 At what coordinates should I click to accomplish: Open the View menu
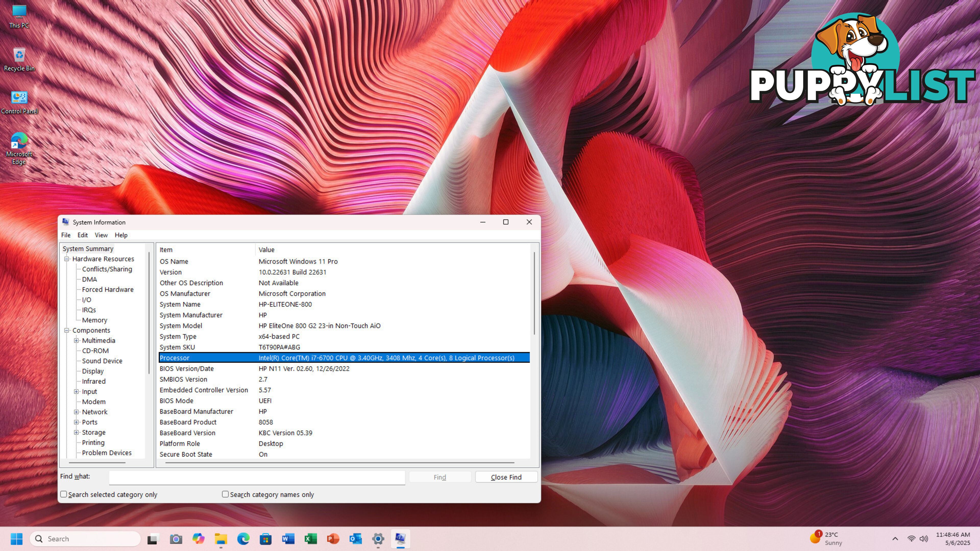click(101, 235)
